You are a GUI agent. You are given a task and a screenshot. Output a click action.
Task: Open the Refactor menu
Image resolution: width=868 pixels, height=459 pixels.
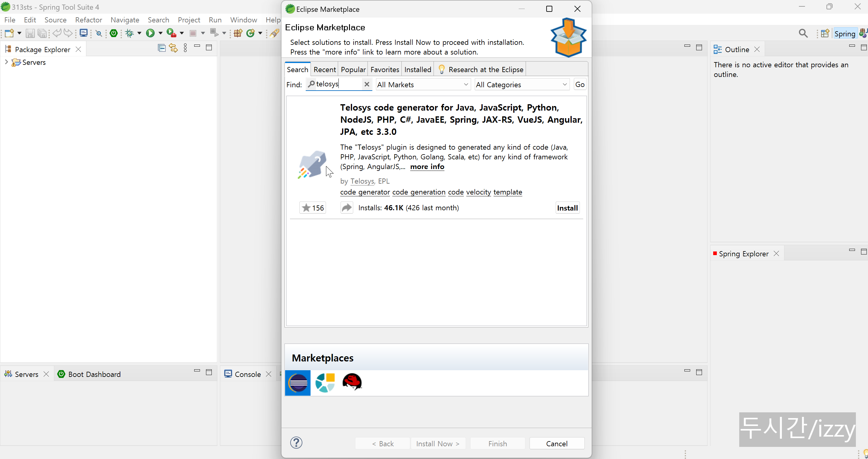point(88,20)
